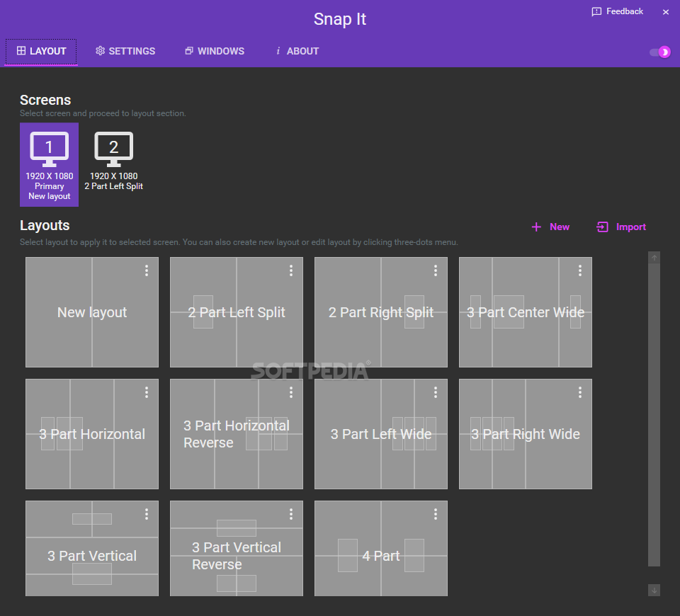Apply 3 Part Vertical Reverse layout
This screenshot has width=680, height=616.
coord(237,548)
